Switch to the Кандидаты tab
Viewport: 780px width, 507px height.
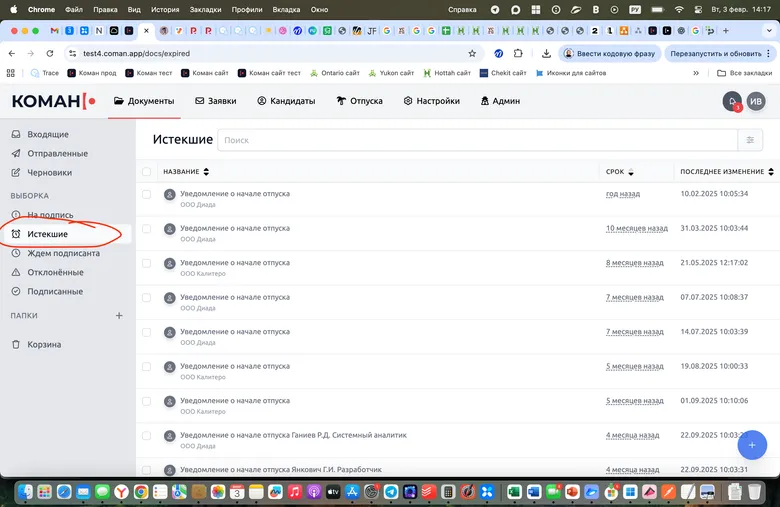pos(286,101)
